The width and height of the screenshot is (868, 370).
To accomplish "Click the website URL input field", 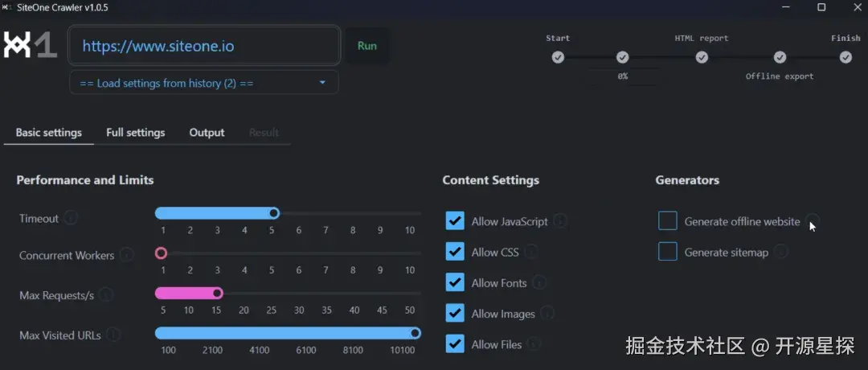I will click(x=204, y=46).
